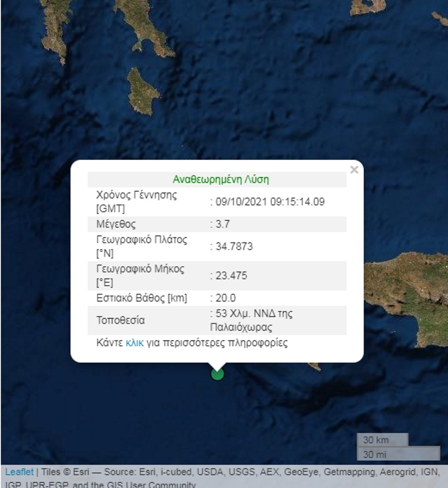This screenshot has height=488, width=448.
Task: Close the earthquake info popup
Action: pos(354,170)
